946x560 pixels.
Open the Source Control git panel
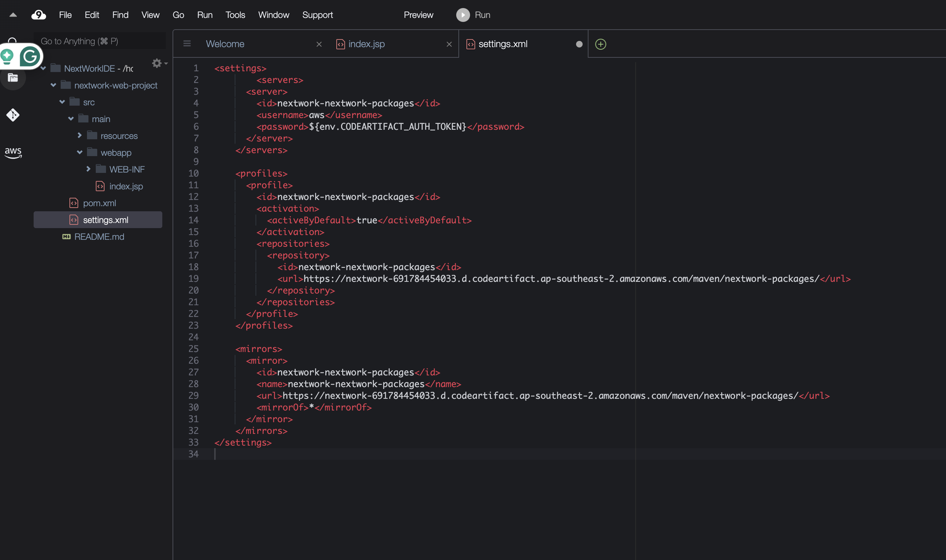coord(13,115)
